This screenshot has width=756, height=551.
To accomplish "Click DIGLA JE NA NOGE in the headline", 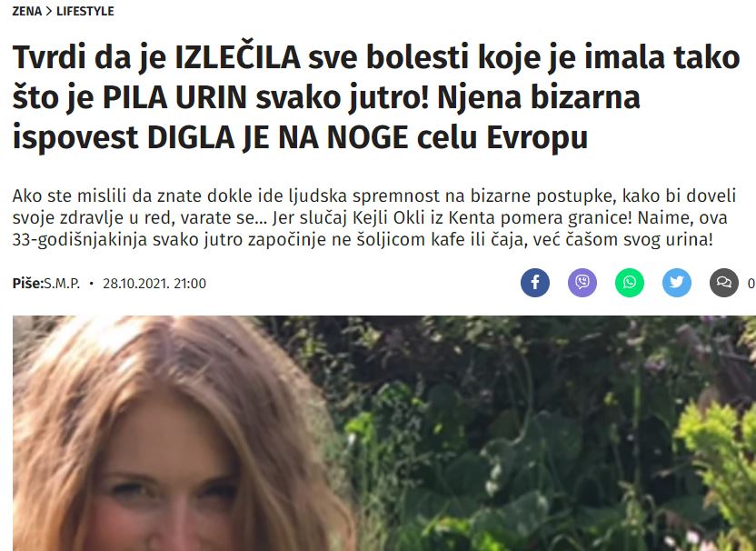I will [x=278, y=138].
